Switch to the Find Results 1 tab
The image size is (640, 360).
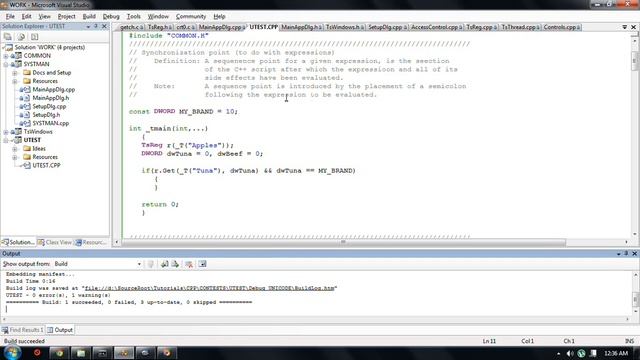[x=22, y=330]
